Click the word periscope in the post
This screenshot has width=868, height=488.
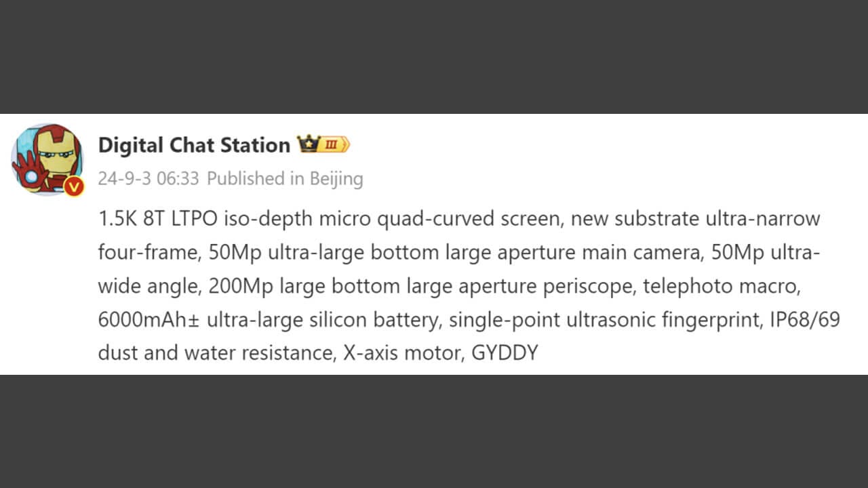[x=587, y=286]
